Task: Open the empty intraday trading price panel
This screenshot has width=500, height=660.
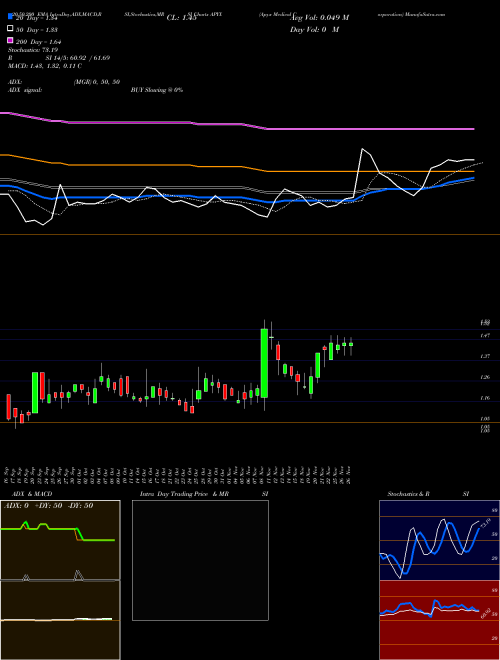Action: (200, 560)
